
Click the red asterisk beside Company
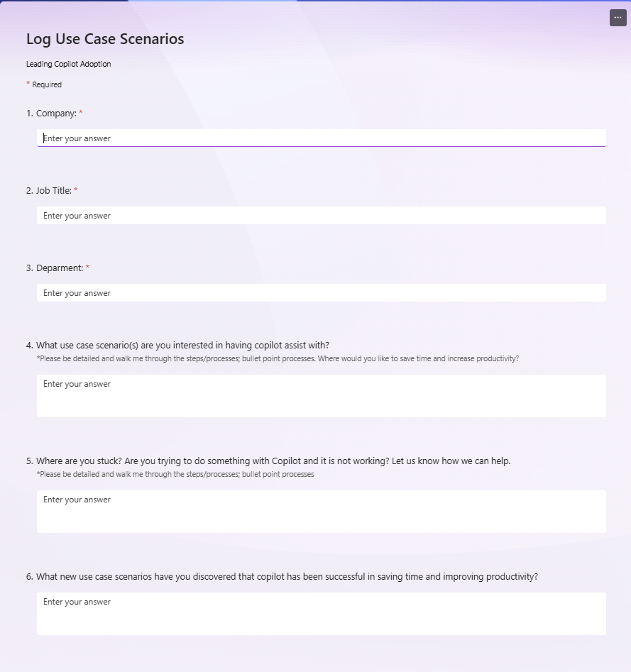[81, 113]
